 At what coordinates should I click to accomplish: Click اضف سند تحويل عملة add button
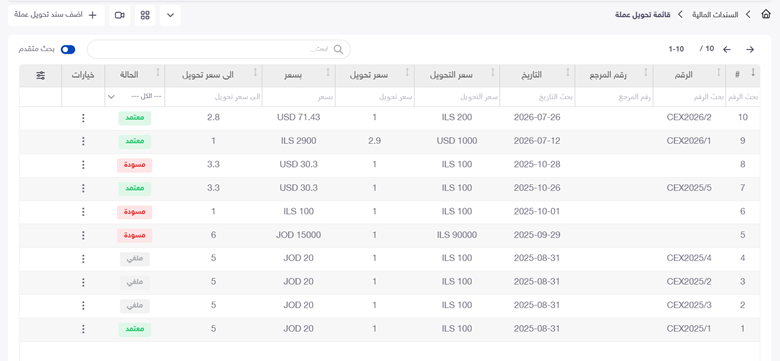[56, 15]
